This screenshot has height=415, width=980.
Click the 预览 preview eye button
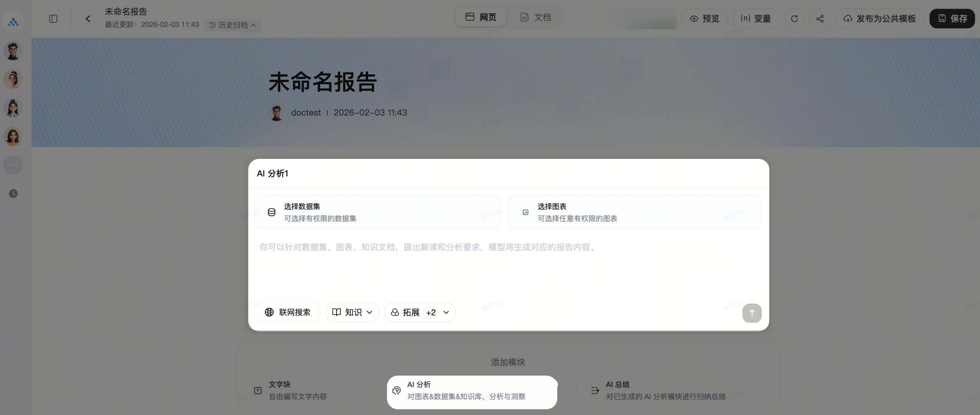pyautogui.click(x=704, y=19)
